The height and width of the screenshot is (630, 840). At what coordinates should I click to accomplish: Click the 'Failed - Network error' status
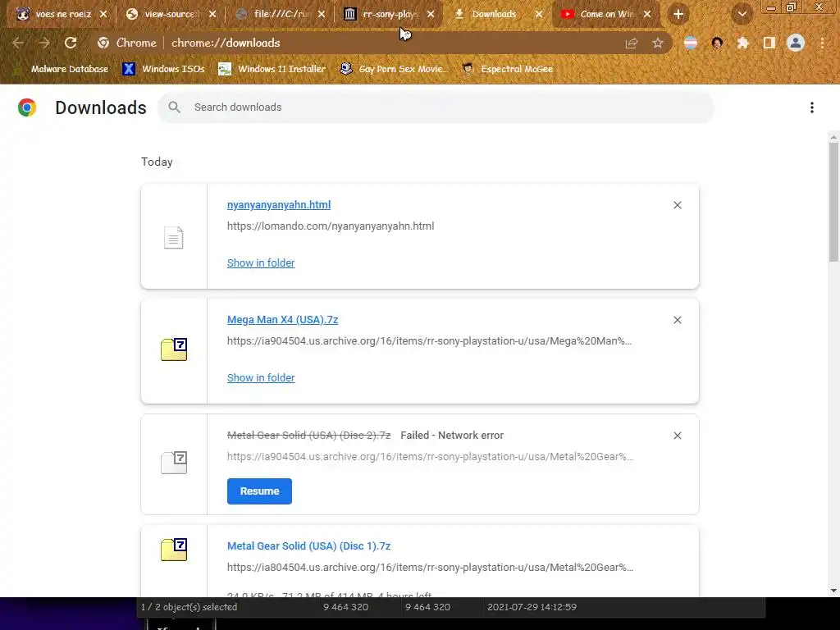tap(452, 436)
